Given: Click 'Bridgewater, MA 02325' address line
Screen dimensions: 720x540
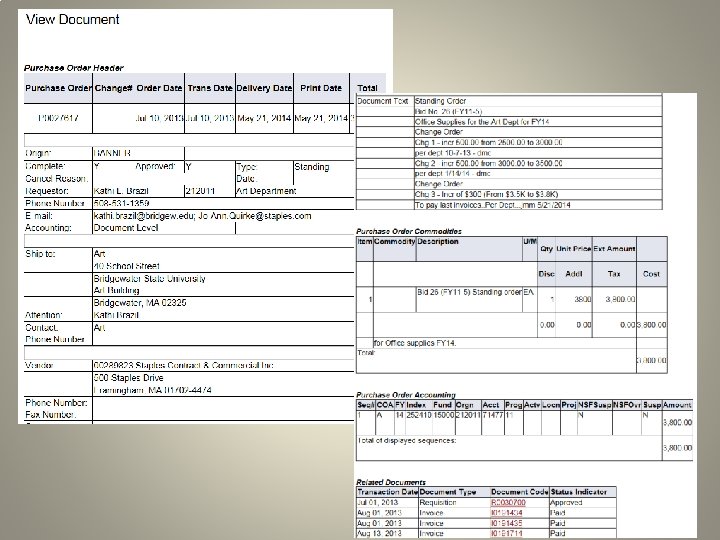Looking at the screenshot, I should [140, 303].
